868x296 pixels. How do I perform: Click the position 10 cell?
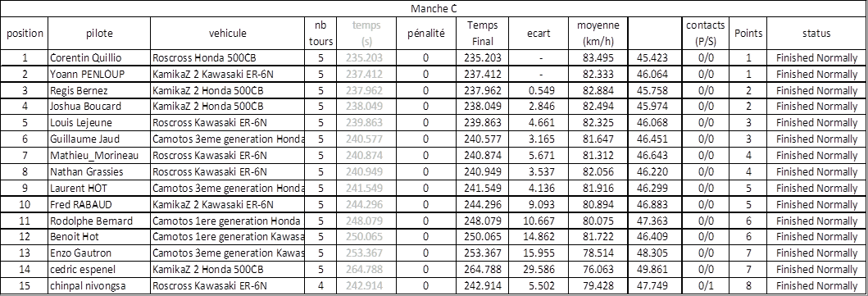25,204
